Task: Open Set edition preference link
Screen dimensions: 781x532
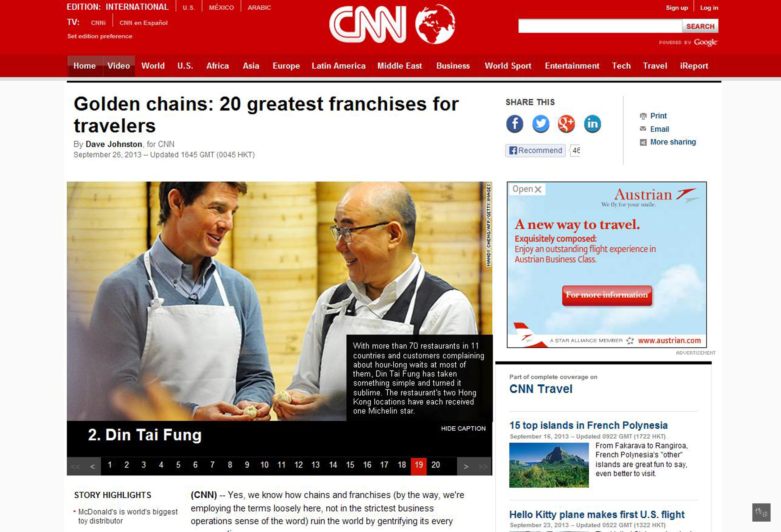Action: (100, 36)
